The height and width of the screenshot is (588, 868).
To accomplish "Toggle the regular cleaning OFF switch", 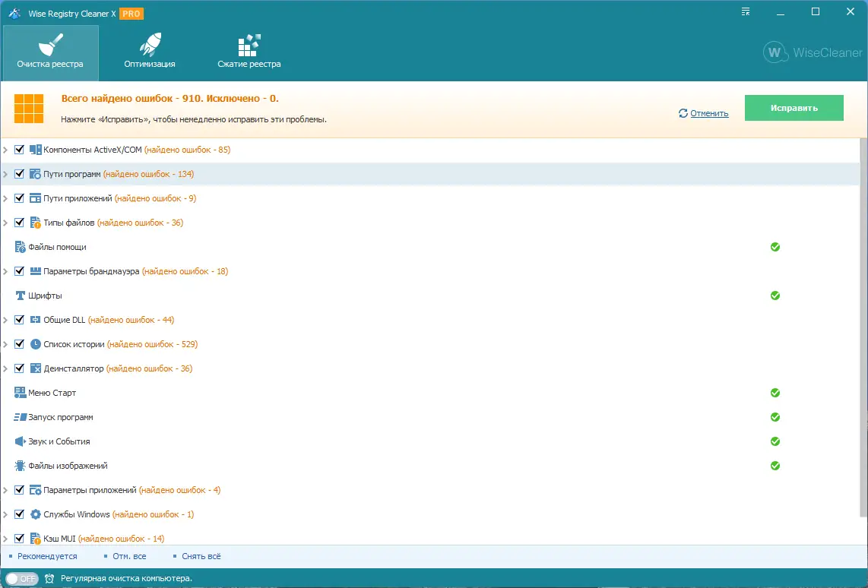I will pyautogui.click(x=21, y=579).
